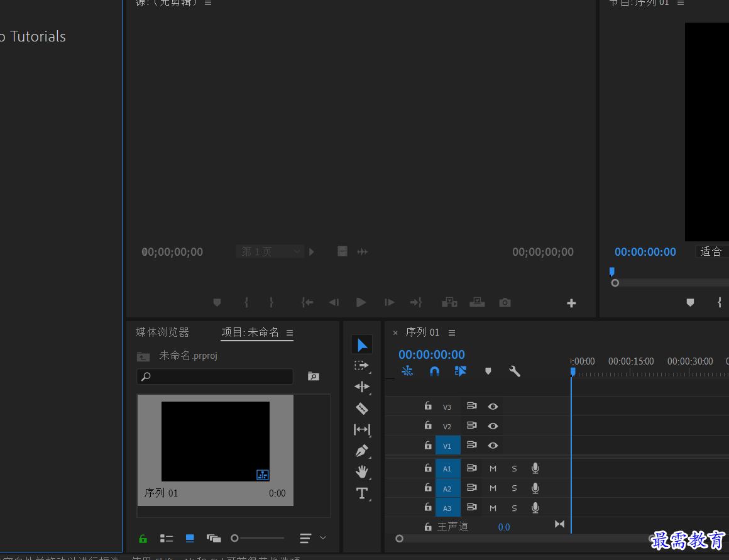Enable voice-over record on A3
The image size is (729, 560).
[x=535, y=508]
